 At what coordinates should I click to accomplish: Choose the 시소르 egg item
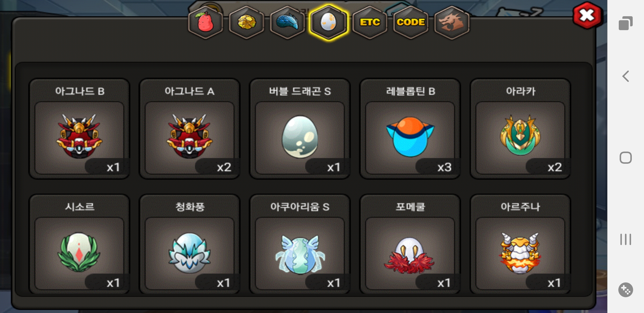pyautogui.click(x=79, y=244)
